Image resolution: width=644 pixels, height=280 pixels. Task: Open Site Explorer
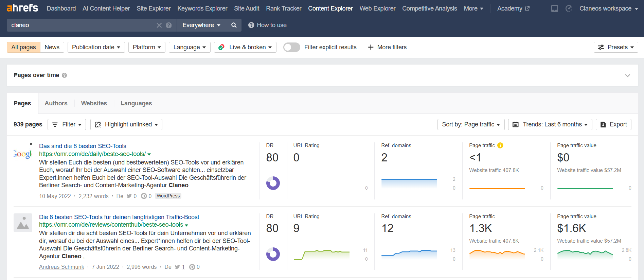pos(154,8)
